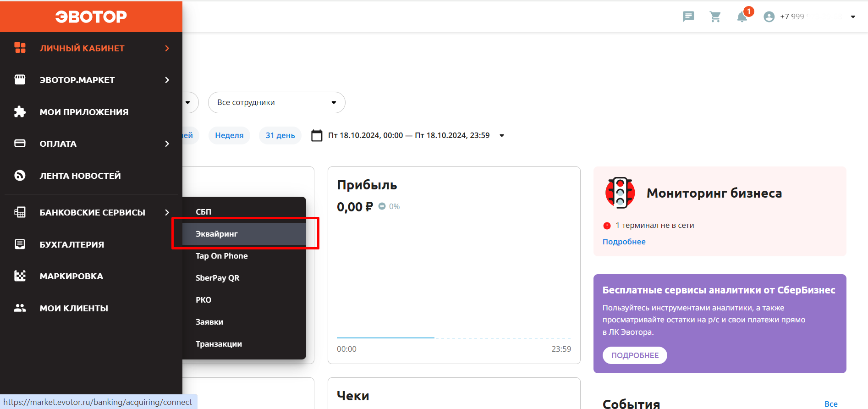This screenshot has height=409, width=868.
Task: Expand Личный кабинет chevron
Action: [167, 48]
